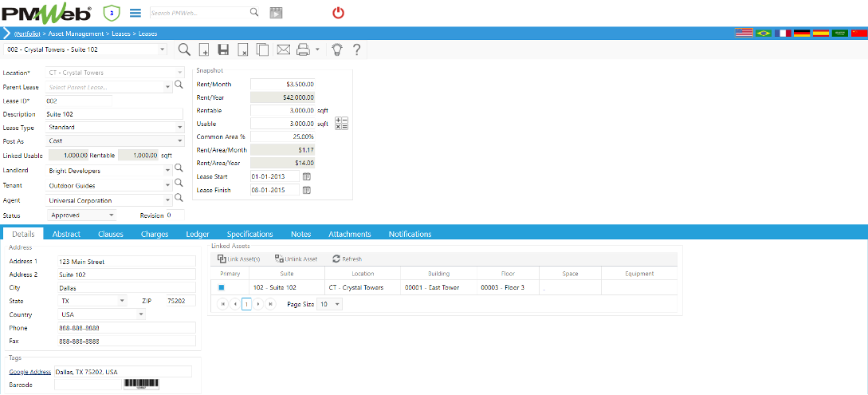Switch to the Abstract tab

coord(66,234)
